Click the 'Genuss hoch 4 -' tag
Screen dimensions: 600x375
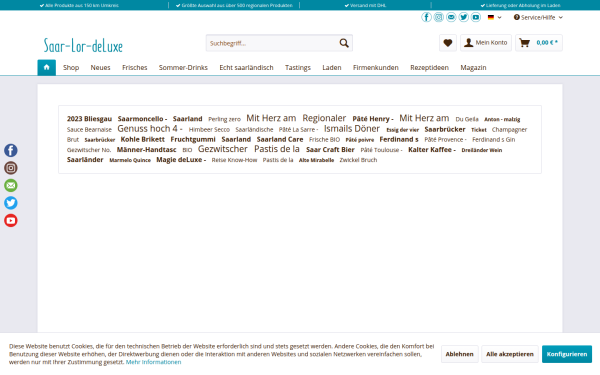[150, 129]
